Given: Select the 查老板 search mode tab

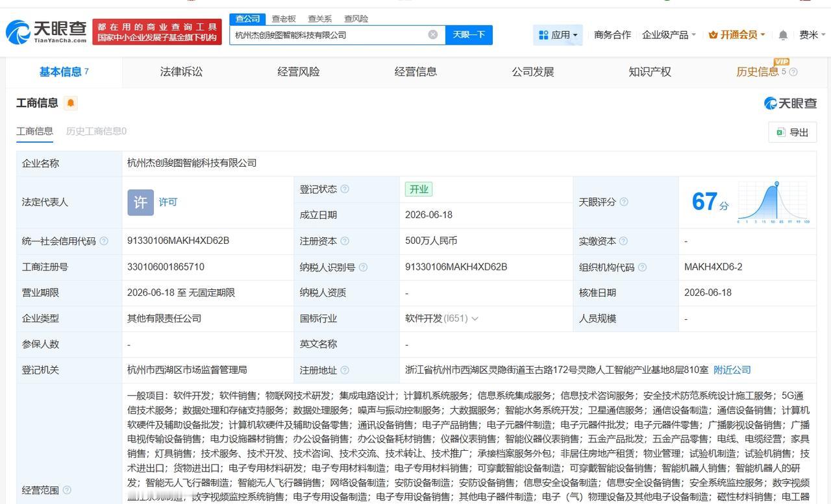Looking at the screenshot, I should pyautogui.click(x=284, y=19).
